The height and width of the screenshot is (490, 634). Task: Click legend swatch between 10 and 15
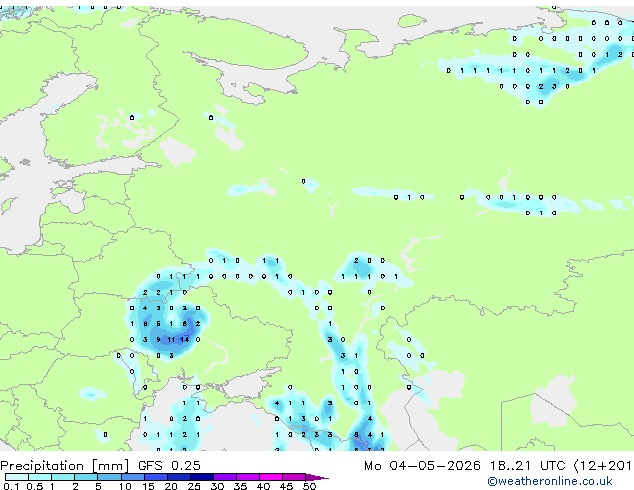[133, 477]
